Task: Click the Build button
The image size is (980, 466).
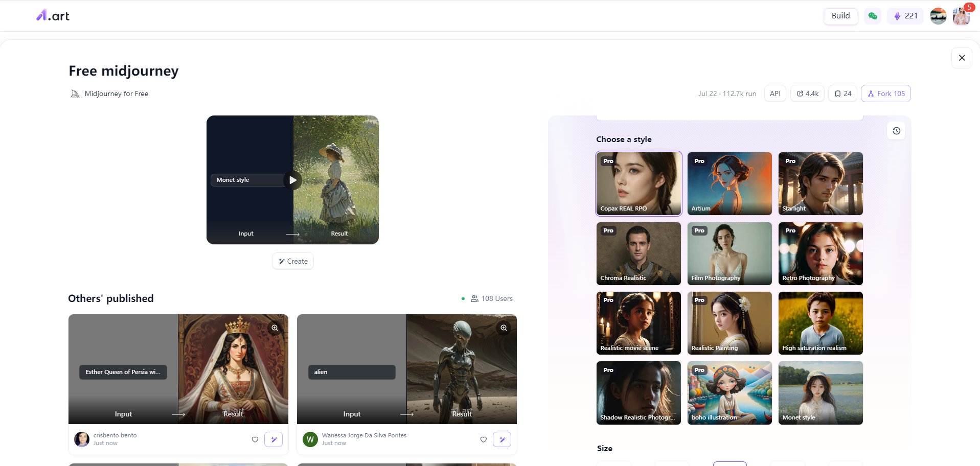Action: (x=840, y=16)
